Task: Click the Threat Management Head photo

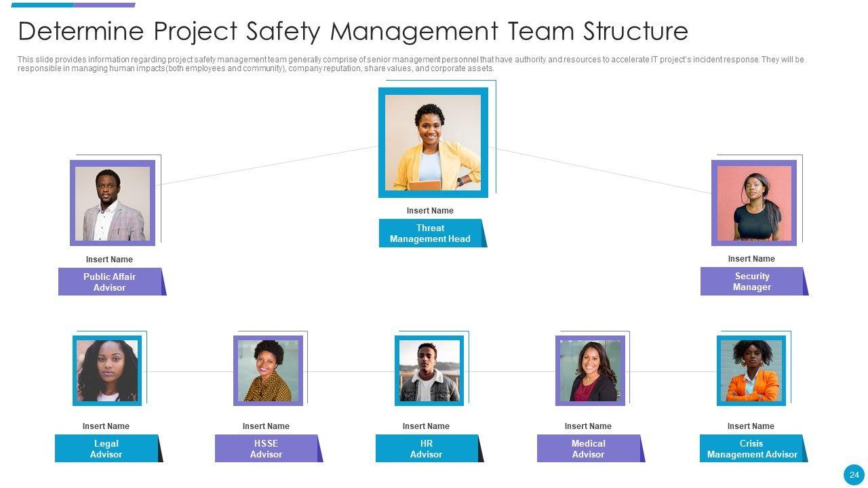Action: [x=433, y=142]
